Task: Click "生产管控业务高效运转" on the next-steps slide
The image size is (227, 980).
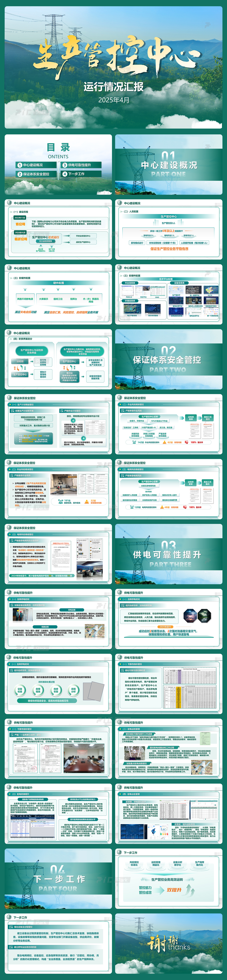Action: point(167,880)
